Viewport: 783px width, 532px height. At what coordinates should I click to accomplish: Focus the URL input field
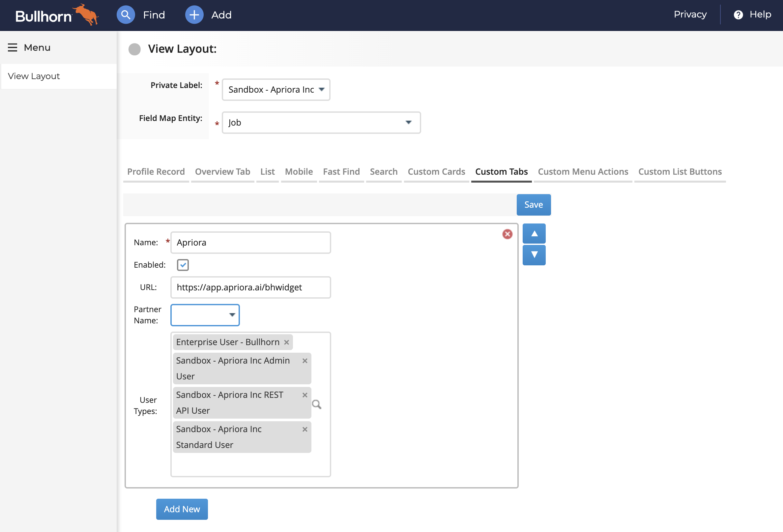[x=251, y=287]
